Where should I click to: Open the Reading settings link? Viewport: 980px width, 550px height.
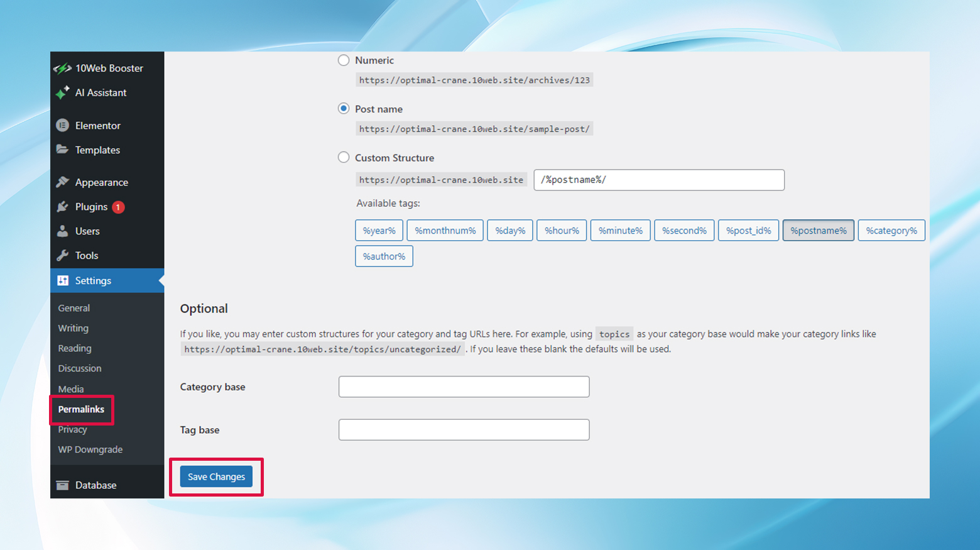pyautogui.click(x=74, y=348)
